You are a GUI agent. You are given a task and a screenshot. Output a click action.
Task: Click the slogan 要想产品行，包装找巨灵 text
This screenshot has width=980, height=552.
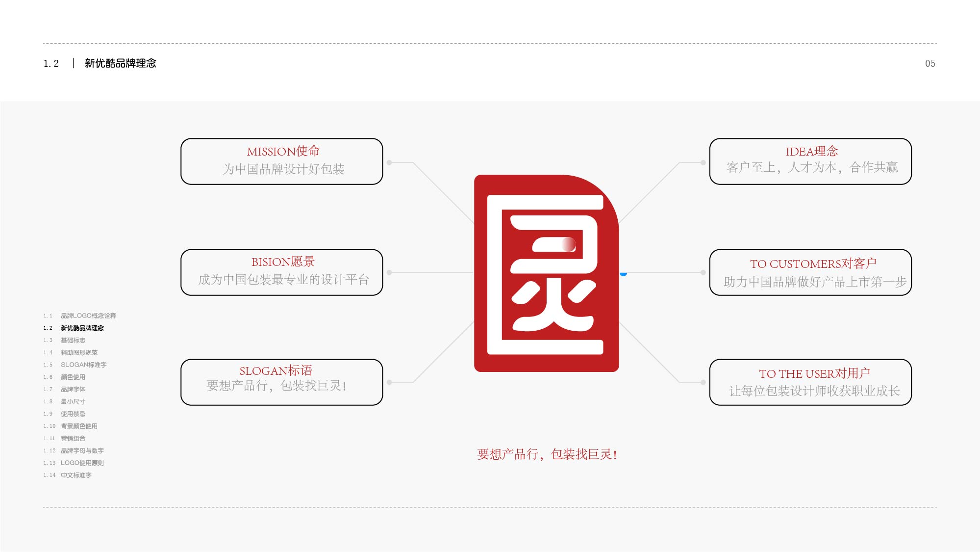click(x=547, y=455)
